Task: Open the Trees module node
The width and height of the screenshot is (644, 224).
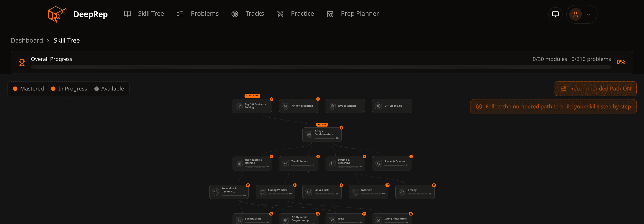Action: 345,219
